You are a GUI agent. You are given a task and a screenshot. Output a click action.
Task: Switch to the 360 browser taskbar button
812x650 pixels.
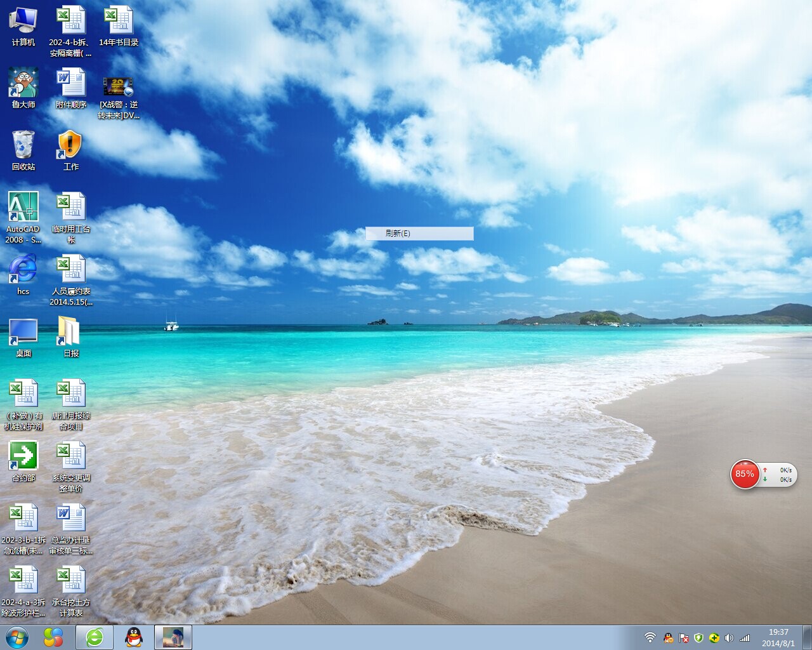pos(95,637)
